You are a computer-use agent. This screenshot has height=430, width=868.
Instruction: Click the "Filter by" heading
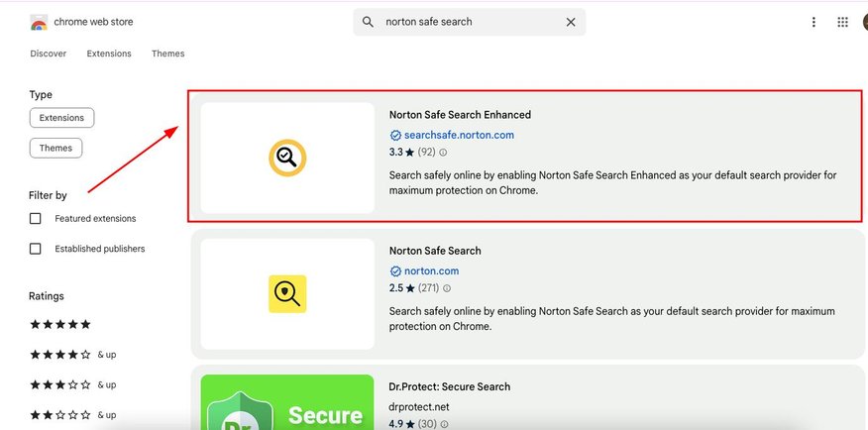(48, 195)
